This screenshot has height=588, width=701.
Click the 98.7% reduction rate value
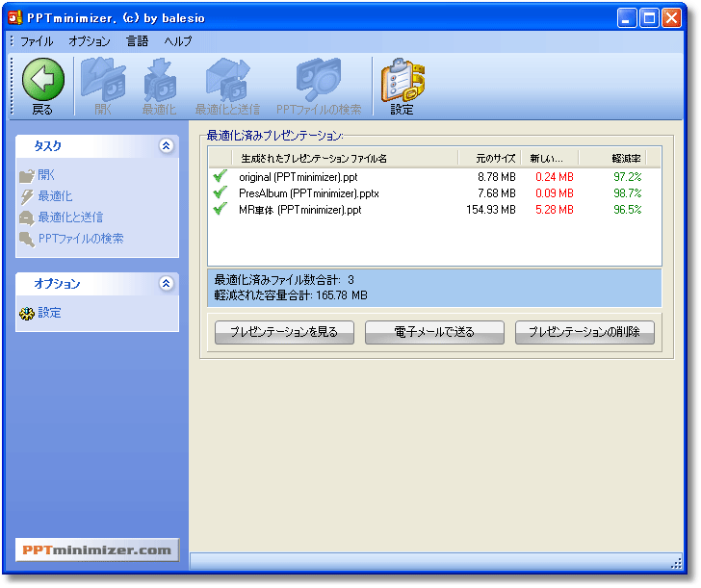pos(628,193)
